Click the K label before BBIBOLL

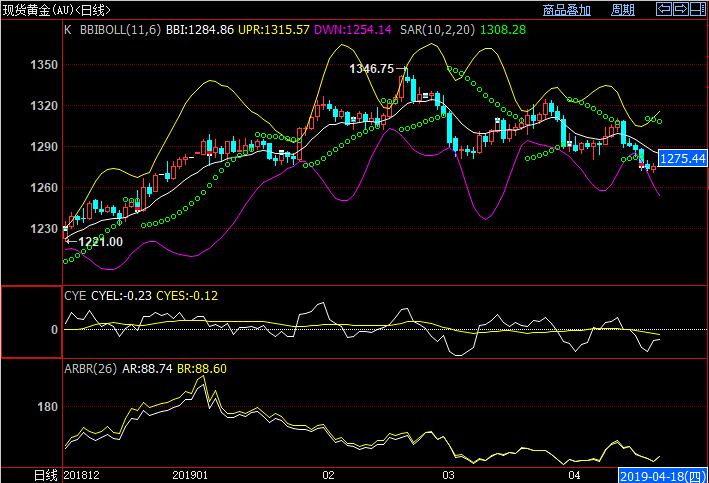tap(68, 30)
